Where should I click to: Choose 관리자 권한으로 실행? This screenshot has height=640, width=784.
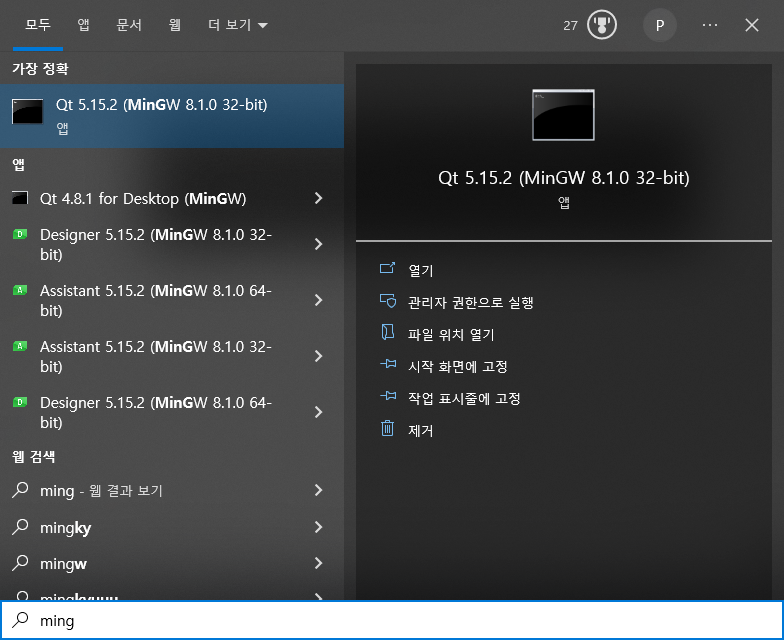point(470,302)
